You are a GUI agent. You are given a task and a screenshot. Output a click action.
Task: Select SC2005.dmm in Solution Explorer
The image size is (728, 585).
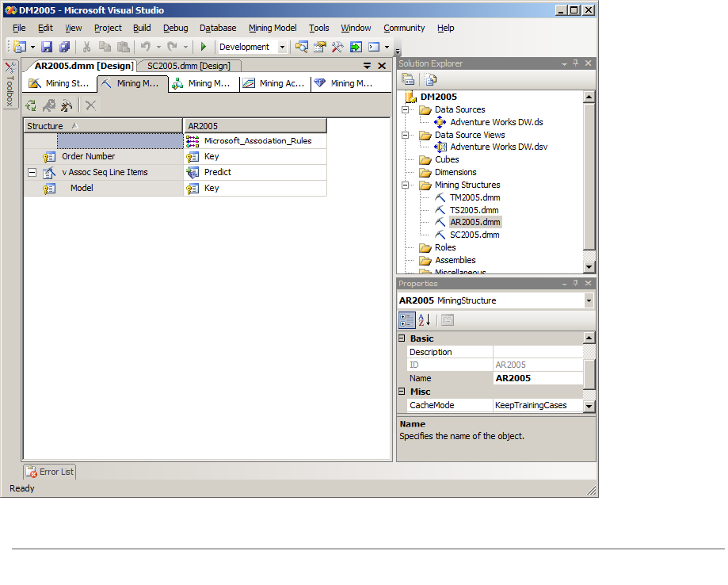(x=475, y=235)
